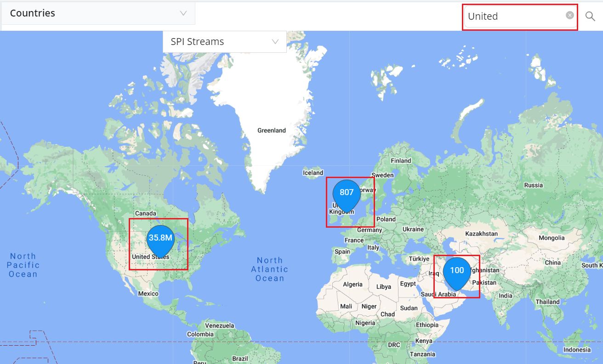Click the Sweden label
Screen dimensions: 603x364
coord(382,175)
